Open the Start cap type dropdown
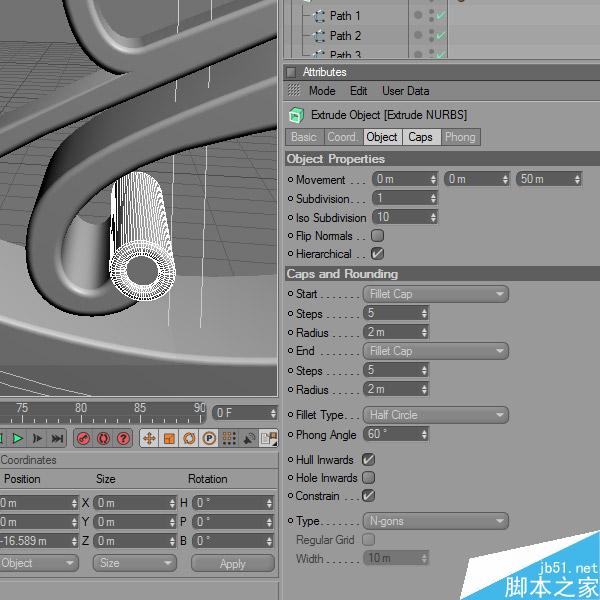Image resolution: width=600 pixels, height=600 pixels. point(435,294)
